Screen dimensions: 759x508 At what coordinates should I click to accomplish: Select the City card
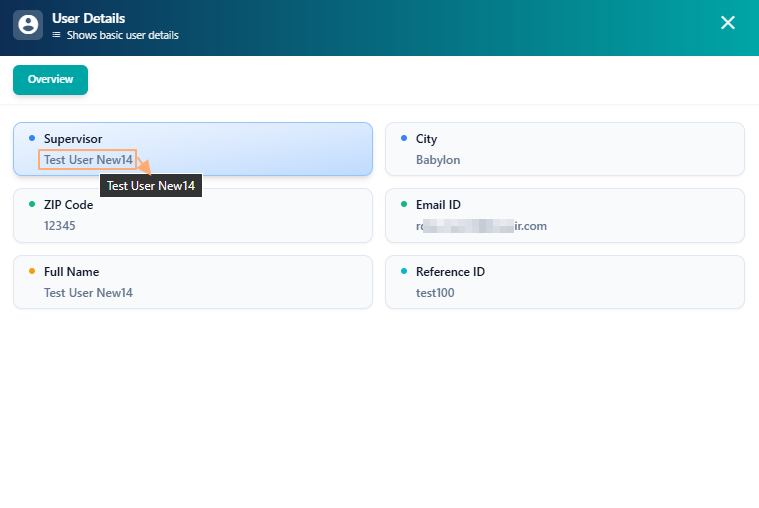coord(564,149)
